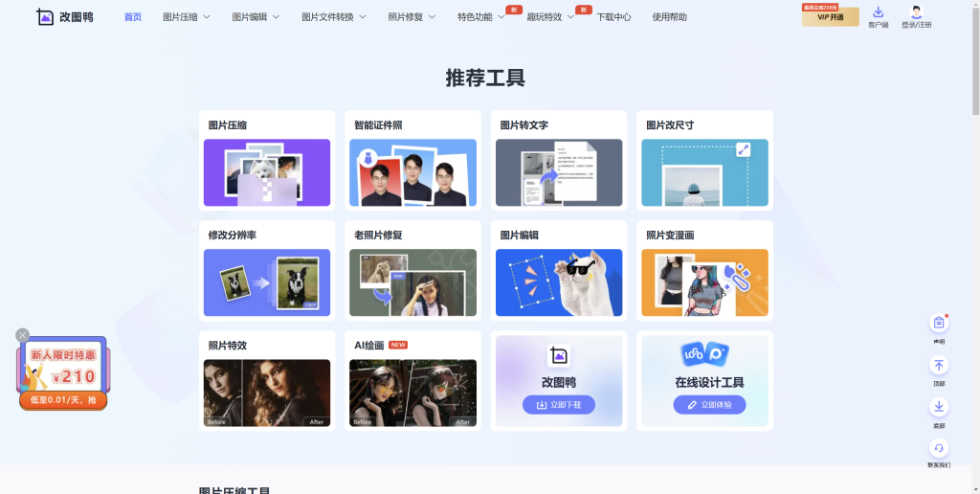This screenshot has width=980, height=494.
Task: Open the 声明 clipboard icon on right sidebar
Action: [938, 323]
